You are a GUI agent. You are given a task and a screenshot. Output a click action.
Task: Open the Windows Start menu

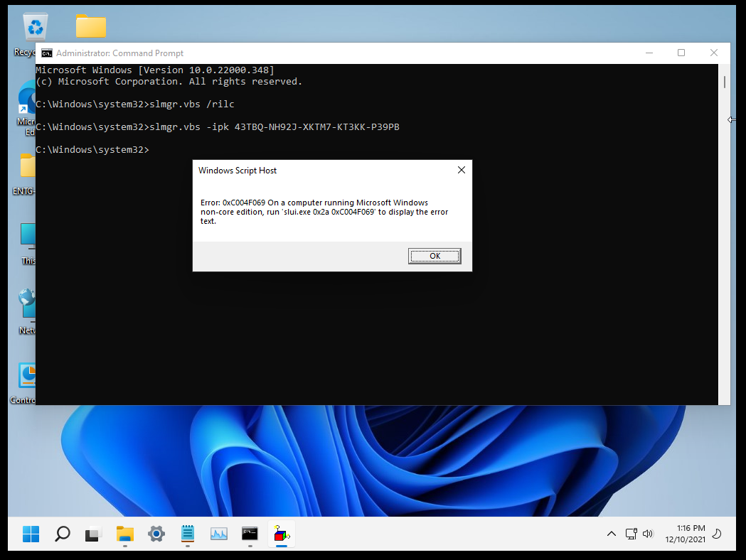tap(31, 534)
